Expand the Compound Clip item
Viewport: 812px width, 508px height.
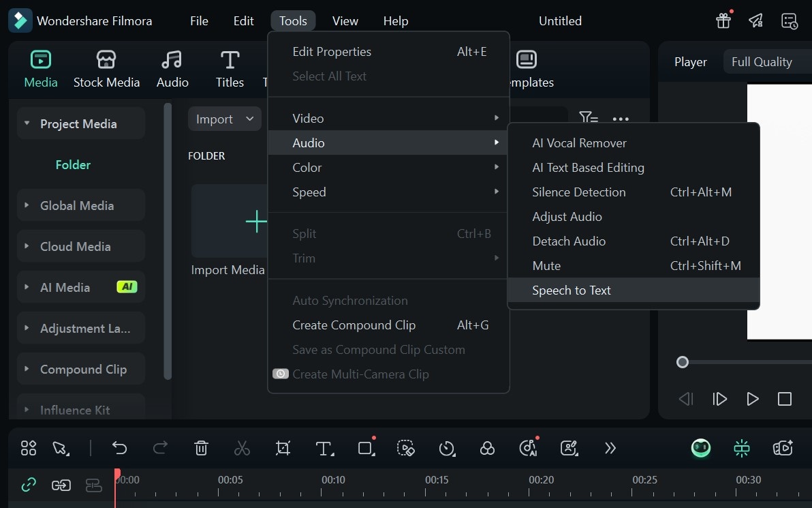[27, 369]
